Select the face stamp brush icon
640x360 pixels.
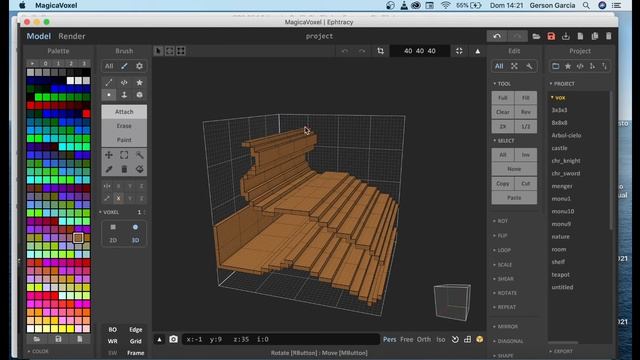tap(124, 95)
